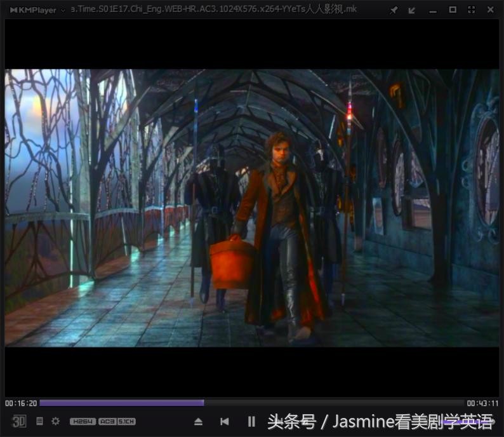Minimize the KMPlayer window

click(433, 10)
